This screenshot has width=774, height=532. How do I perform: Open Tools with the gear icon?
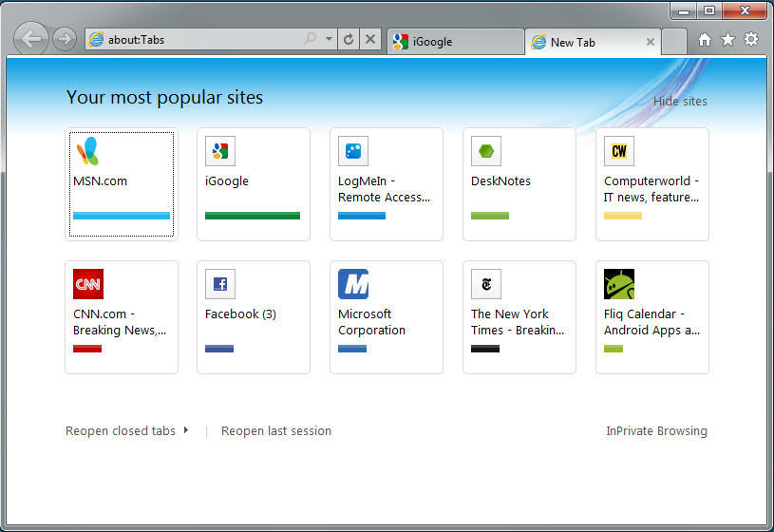point(751,39)
